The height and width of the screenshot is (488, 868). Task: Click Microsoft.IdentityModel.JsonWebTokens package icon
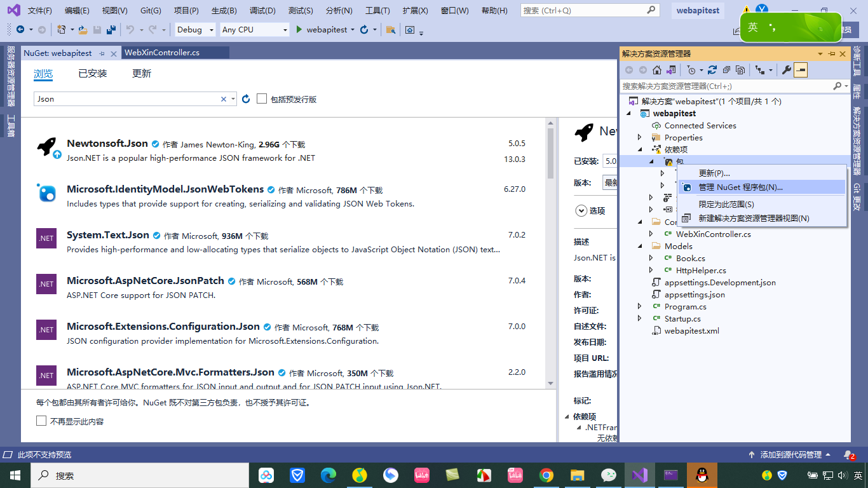46,193
